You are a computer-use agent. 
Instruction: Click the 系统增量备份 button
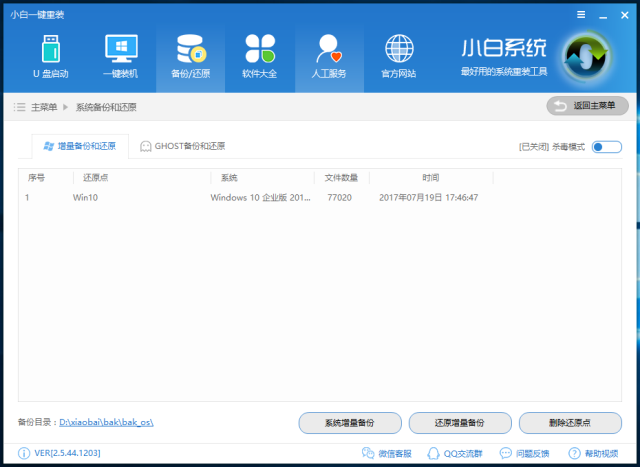tap(350, 423)
